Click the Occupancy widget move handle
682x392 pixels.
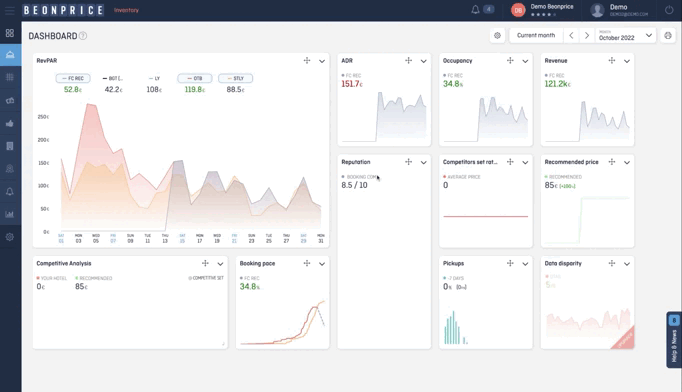[510, 60]
